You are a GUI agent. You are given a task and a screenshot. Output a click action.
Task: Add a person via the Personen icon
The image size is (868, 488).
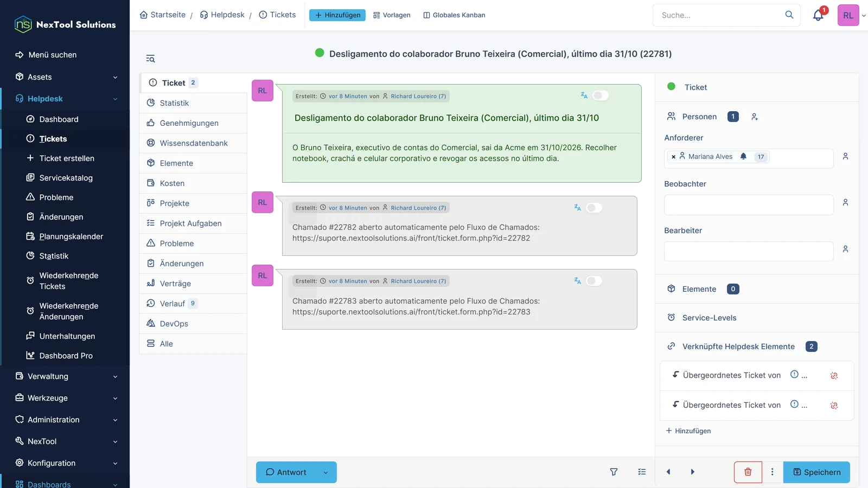pyautogui.click(x=755, y=117)
